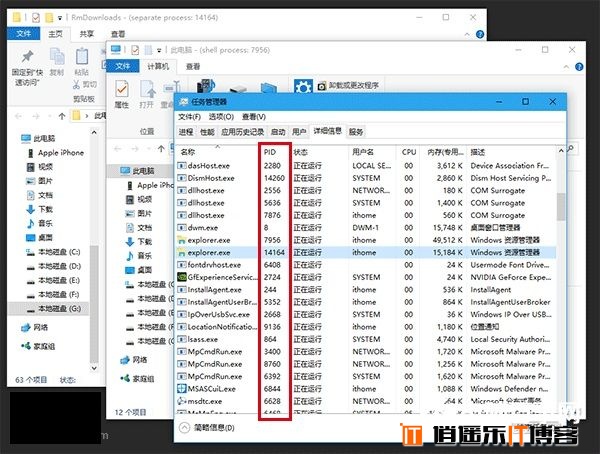Open 查看 ribbon tab in 此电脑 window
The height and width of the screenshot is (454, 600).
coord(193,67)
